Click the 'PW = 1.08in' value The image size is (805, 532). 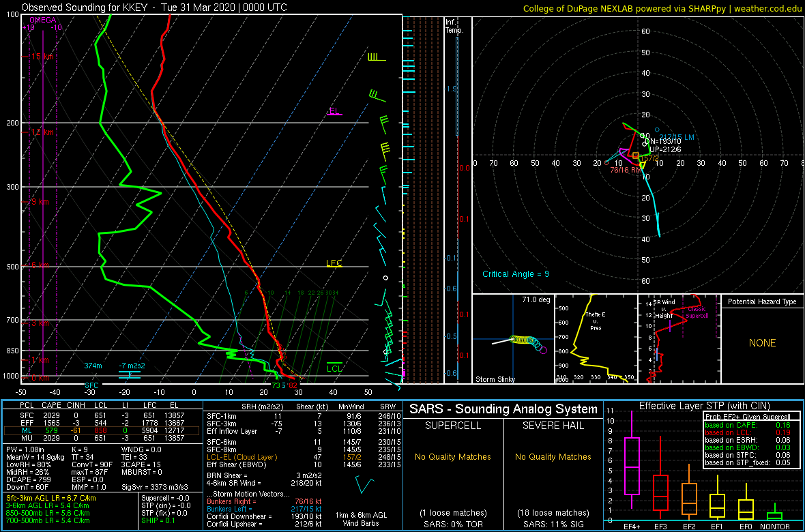pos(25,449)
